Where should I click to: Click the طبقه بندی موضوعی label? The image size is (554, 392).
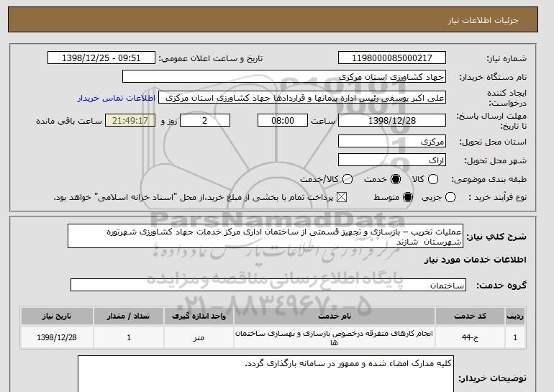click(x=489, y=179)
